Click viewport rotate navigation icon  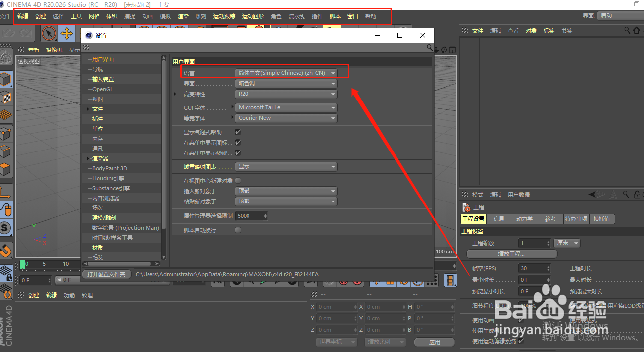[445, 50]
